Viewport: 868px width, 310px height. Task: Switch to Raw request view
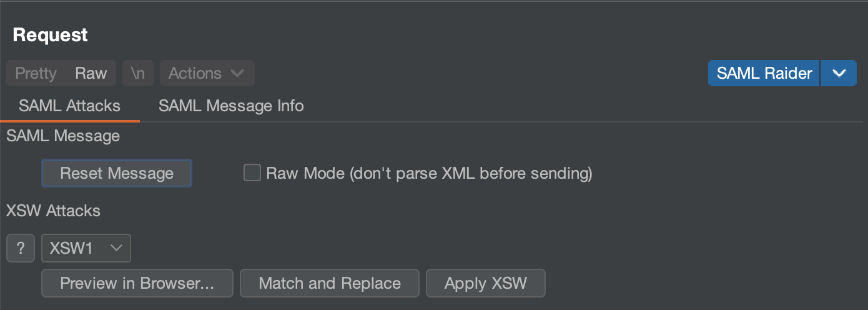pos(91,73)
